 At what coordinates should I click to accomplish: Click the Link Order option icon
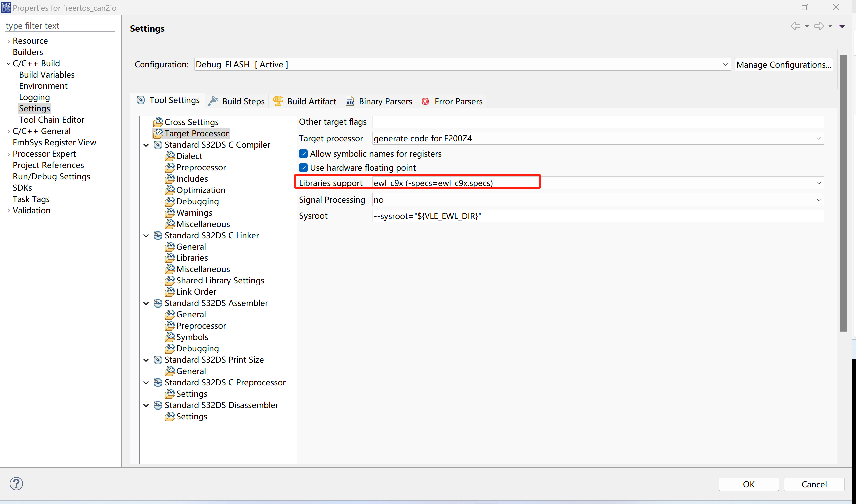[170, 292]
